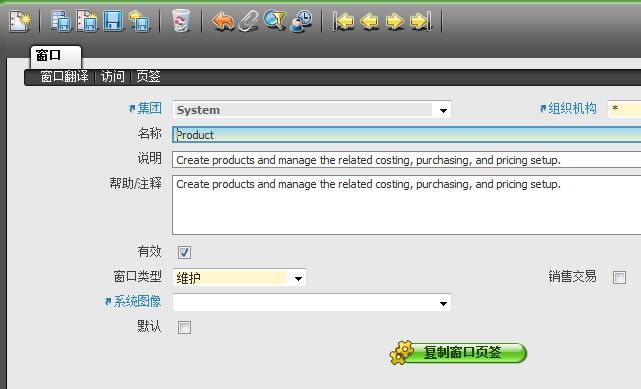Click gear icon on 复制窗口页签 button
The image size is (641, 389).
(401, 353)
